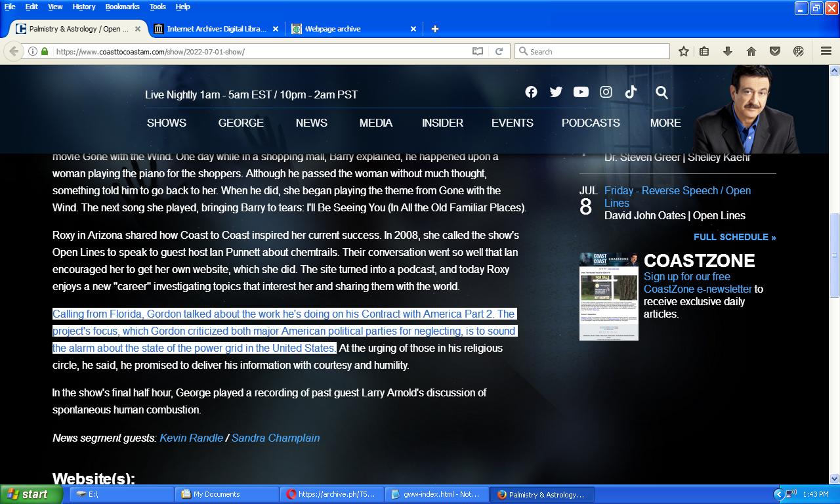Close the Internet Archive tab
This screenshot has width=840, height=504.
[x=276, y=29]
